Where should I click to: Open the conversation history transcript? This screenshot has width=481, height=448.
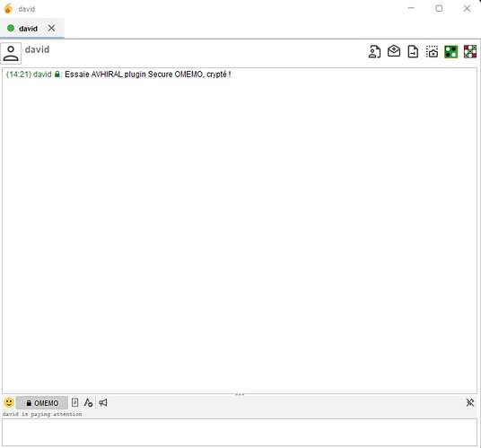click(74, 402)
